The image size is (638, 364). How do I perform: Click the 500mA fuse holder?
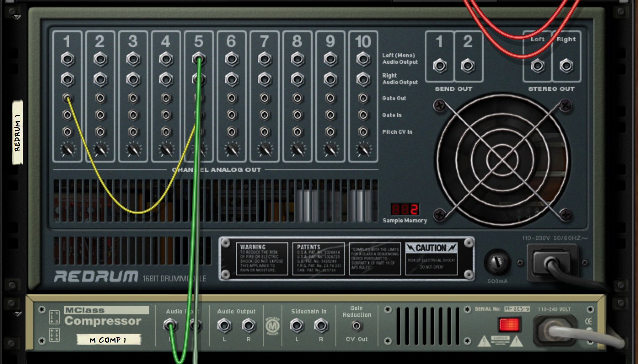point(497,262)
